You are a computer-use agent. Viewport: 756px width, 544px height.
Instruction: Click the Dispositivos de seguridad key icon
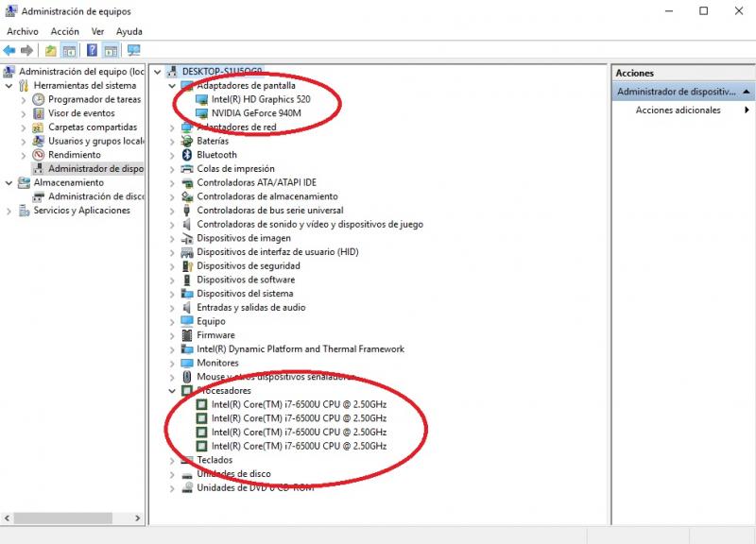pyautogui.click(x=187, y=266)
